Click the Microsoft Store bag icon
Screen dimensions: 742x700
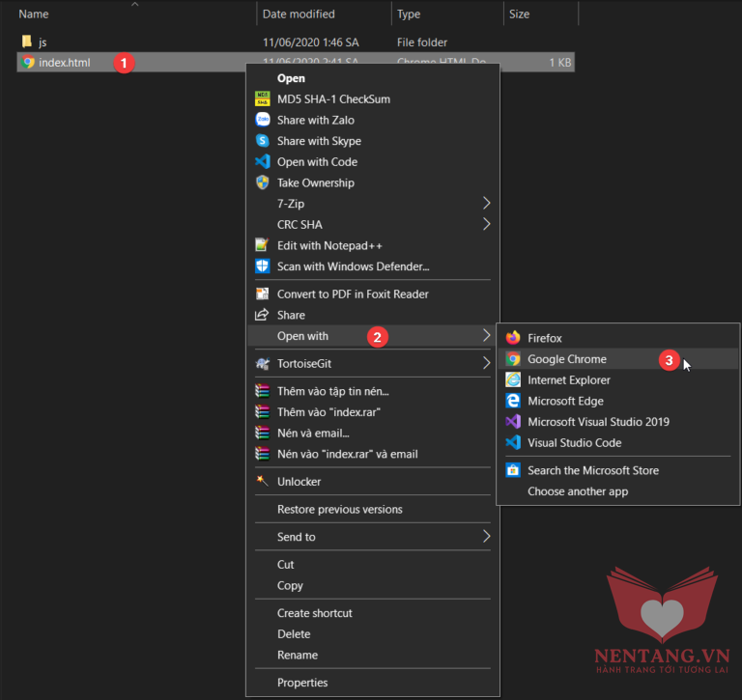point(513,470)
